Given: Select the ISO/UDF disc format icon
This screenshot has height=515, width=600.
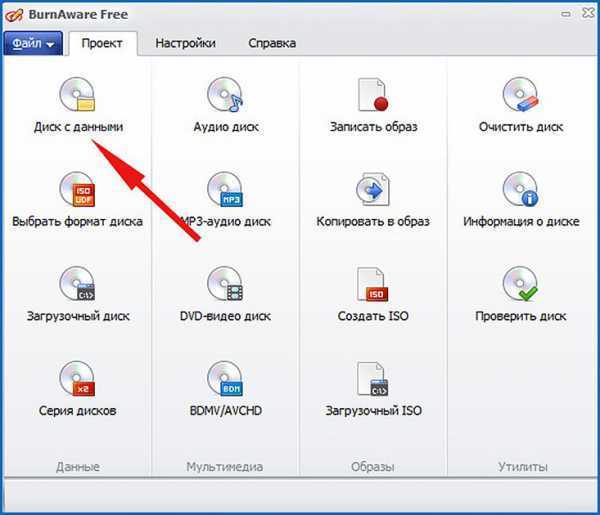Looking at the screenshot, I should (x=77, y=189).
